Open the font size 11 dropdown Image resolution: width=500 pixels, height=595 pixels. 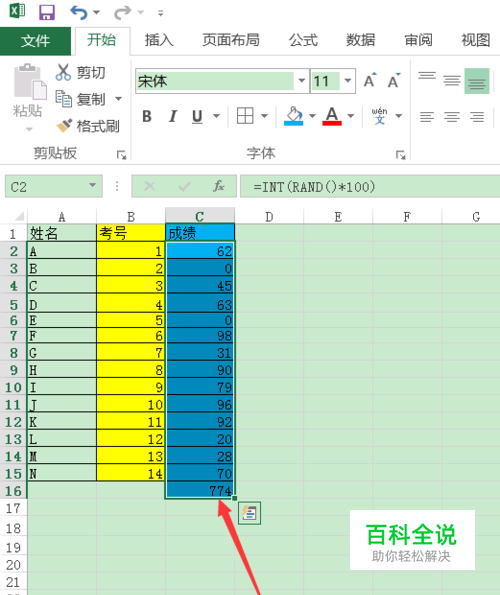coord(347,81)
